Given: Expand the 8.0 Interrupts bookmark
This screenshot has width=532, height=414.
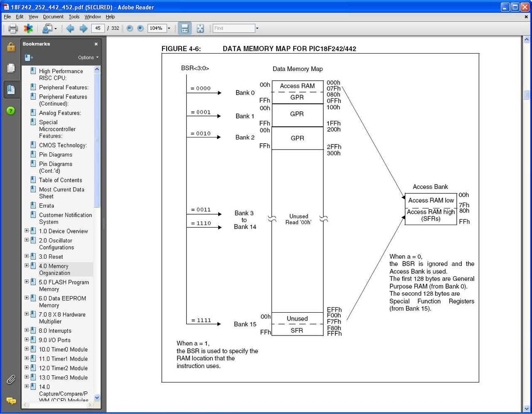Looking at the screenshot, I should (27, 330).
